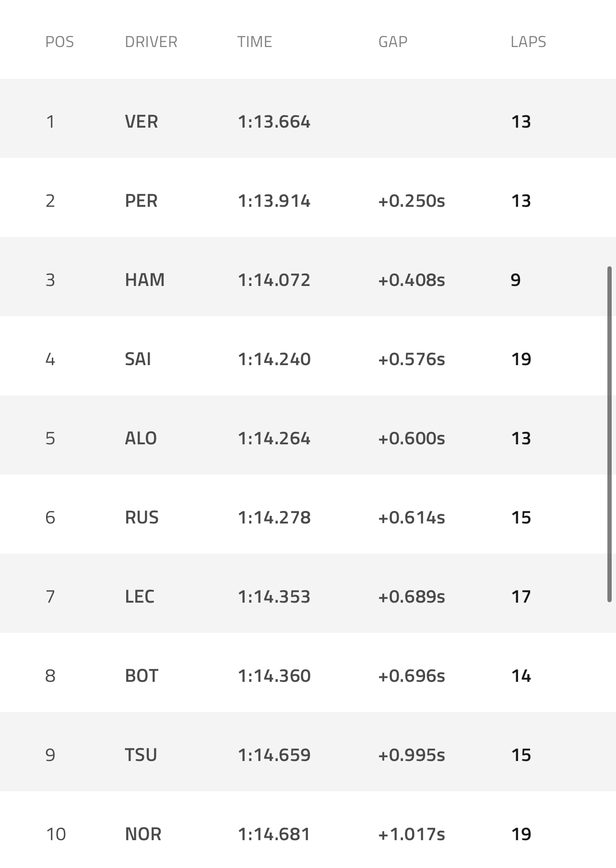
Task: Click the NOR driver name
Action: tap(143, 834)
